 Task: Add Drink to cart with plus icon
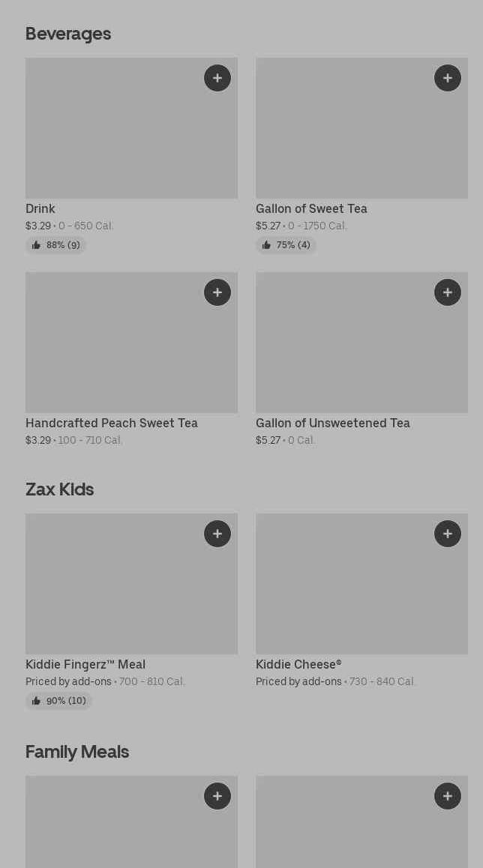tap(217, 78)
